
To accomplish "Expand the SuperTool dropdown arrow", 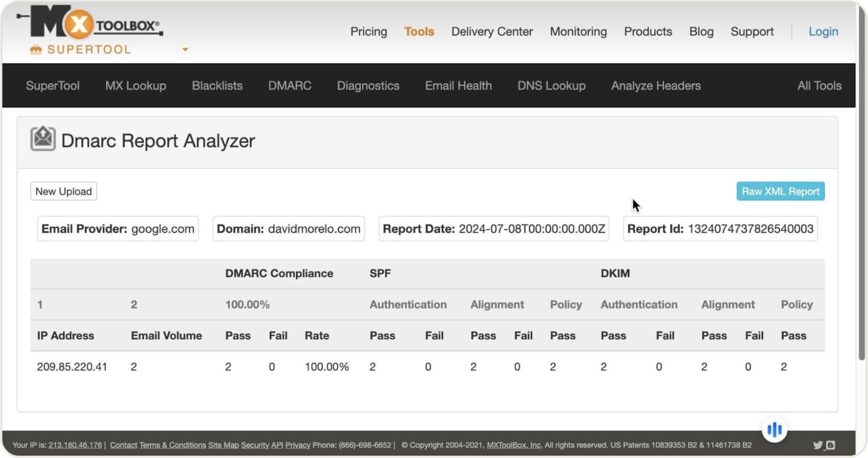I will pyautogui.click(x=185, y=50).
